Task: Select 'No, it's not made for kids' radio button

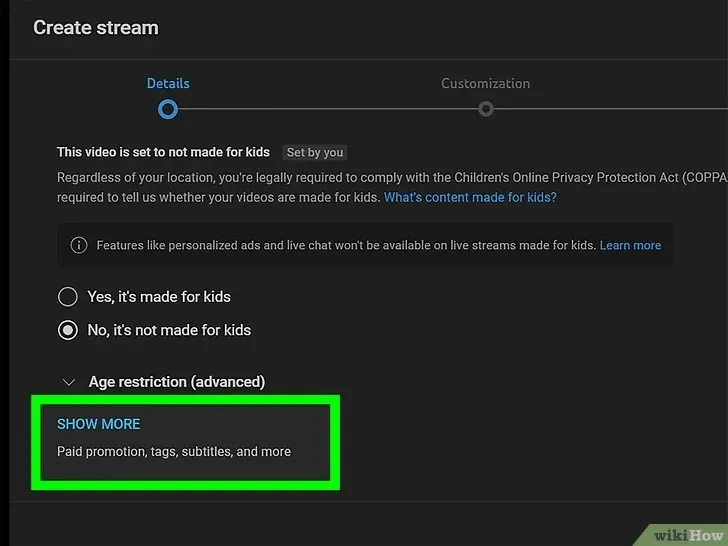Action: pos(68,330)
